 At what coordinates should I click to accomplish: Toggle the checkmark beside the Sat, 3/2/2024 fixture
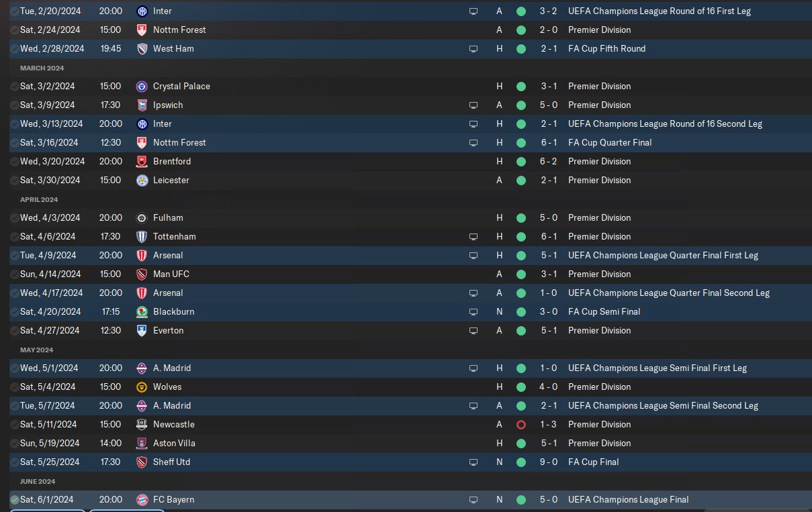[x=15, y=86]
